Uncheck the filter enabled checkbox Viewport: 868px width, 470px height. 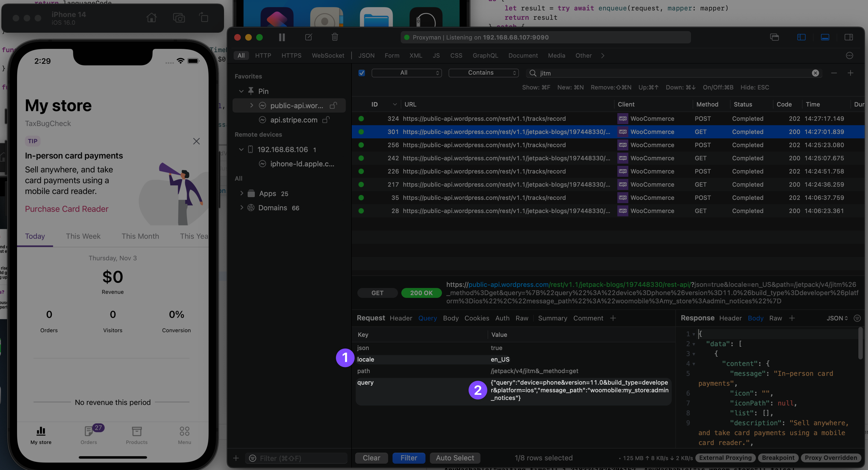[361, 73]
